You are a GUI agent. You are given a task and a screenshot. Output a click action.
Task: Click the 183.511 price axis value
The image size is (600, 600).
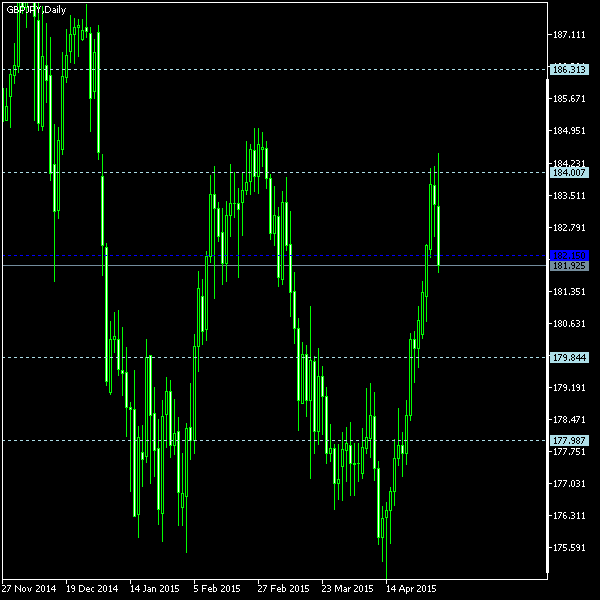569,196
